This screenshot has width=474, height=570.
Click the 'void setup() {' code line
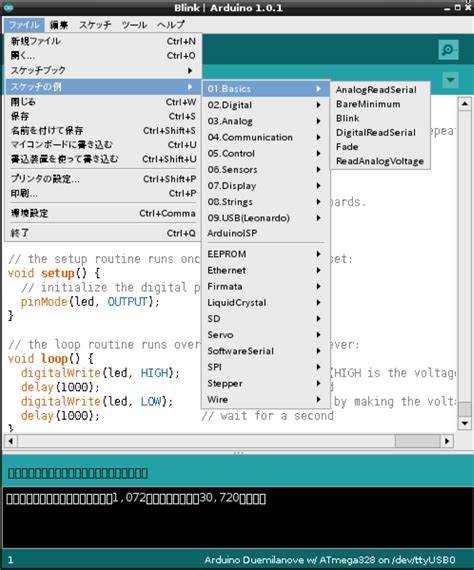pyautogui.click(x=54, y=273)
